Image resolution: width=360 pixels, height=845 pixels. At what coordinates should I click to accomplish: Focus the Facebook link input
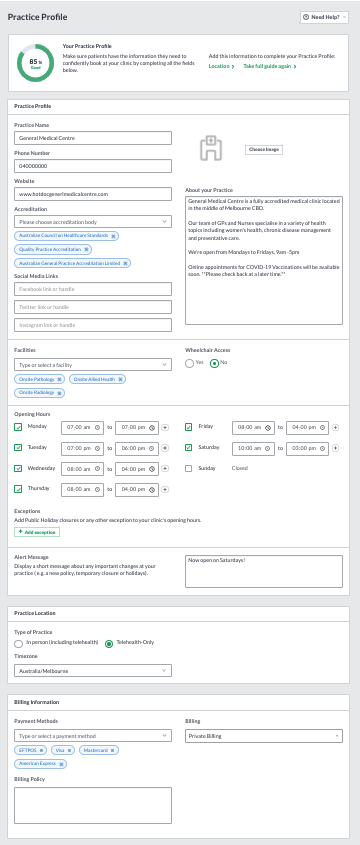(x=93, y=289)
